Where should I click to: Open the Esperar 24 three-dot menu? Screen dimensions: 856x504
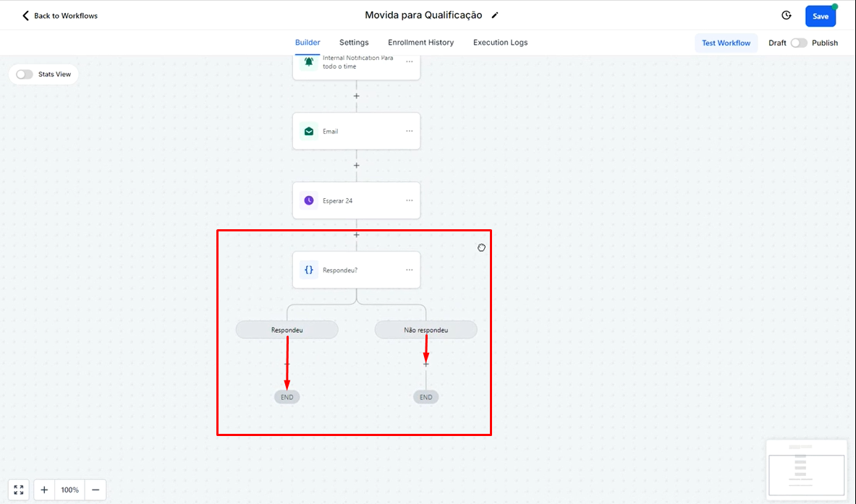coord(410,200)
